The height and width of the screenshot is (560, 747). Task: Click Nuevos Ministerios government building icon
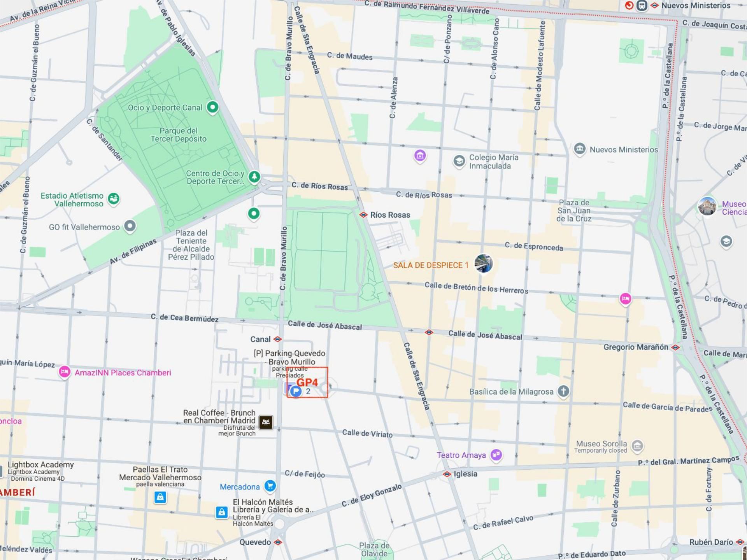tap(580, 149)
